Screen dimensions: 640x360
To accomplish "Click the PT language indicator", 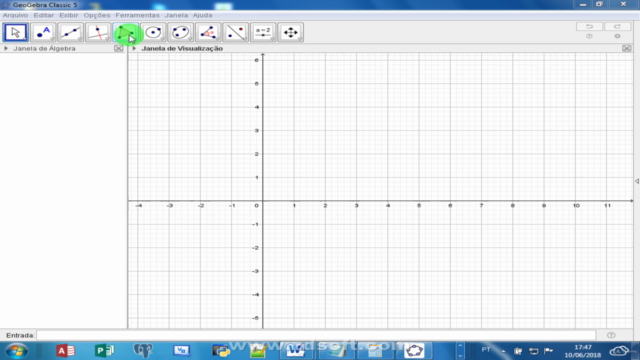I will pyautogui.click(x=486, y=350).
